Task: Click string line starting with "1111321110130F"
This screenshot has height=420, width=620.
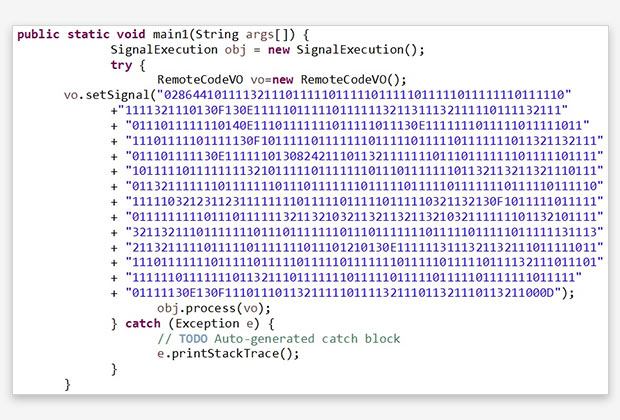Action: point(343,110)
